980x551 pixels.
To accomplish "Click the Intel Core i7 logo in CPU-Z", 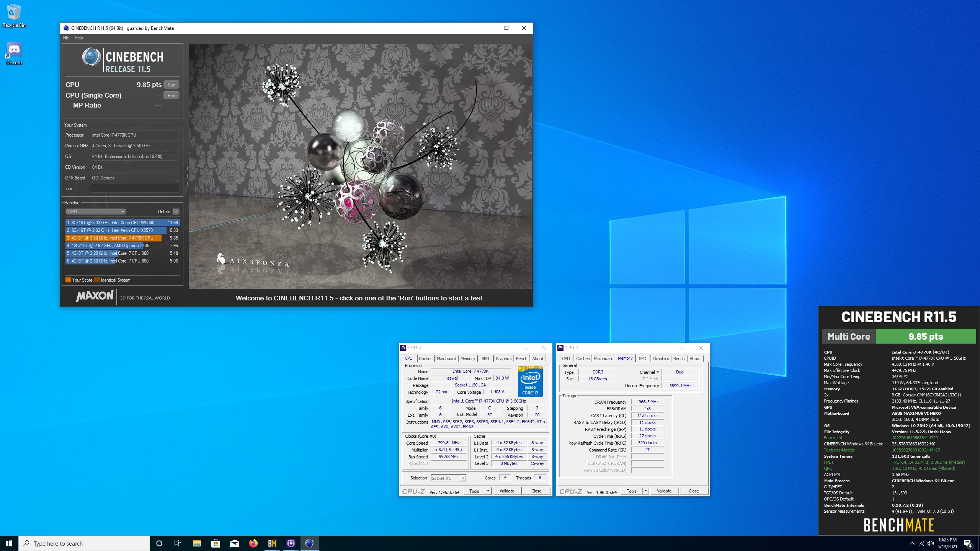I will tap(530, 381).
